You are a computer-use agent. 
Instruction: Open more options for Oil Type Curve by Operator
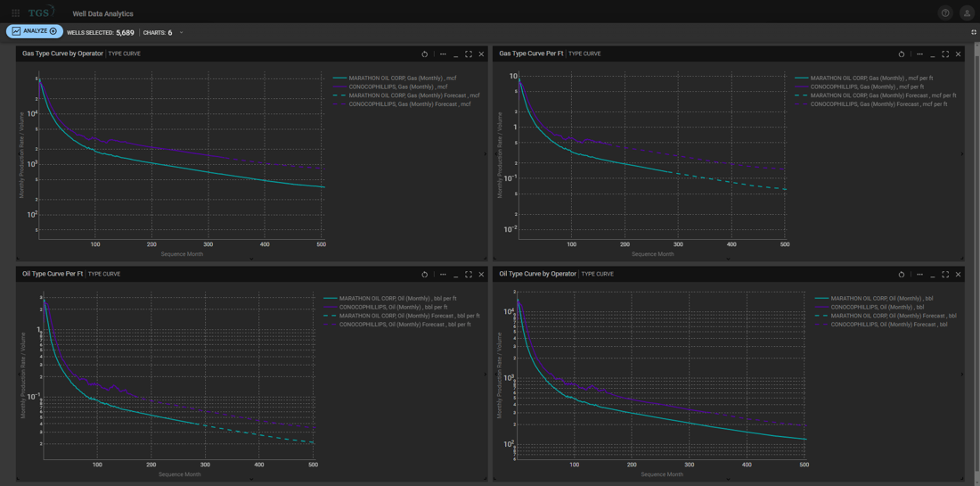pos(920,275)
